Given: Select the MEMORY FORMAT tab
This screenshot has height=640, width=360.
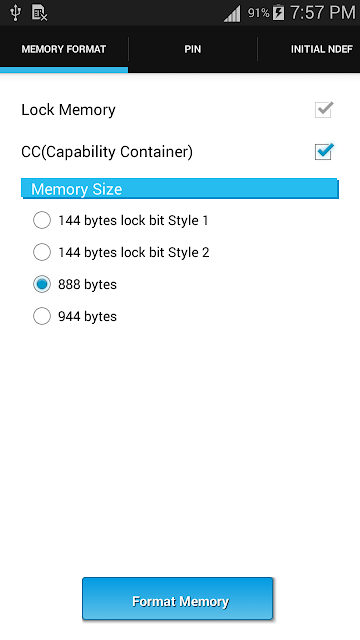Looking at the screenshot, I should 64,49.
